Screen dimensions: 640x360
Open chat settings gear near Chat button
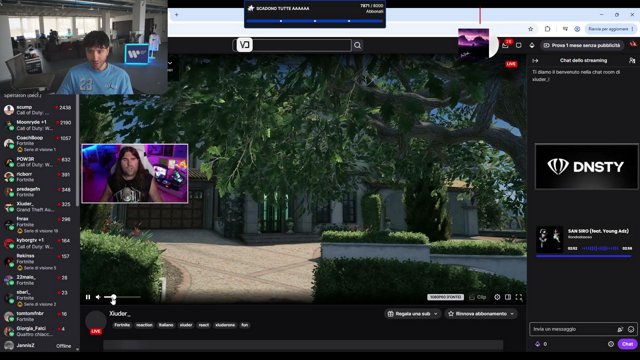click(x=611, y=344)
